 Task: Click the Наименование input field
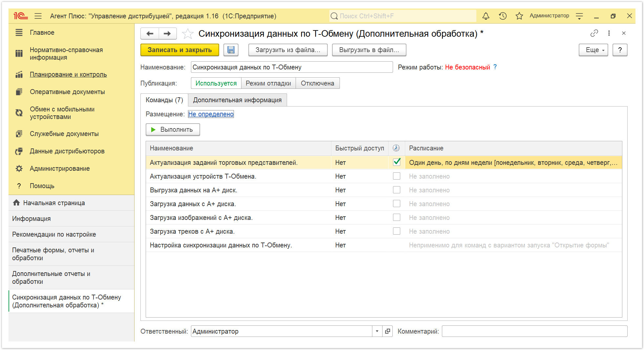(x=292, y=67)
